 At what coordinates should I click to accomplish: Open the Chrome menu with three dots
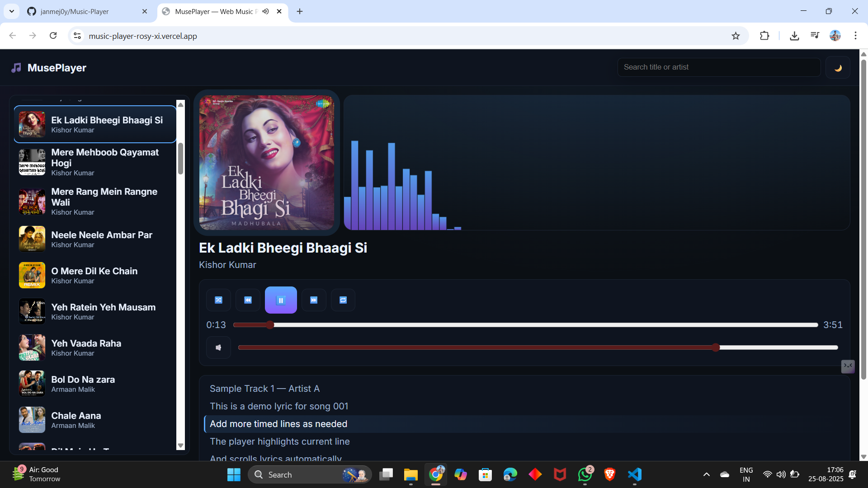855,36
